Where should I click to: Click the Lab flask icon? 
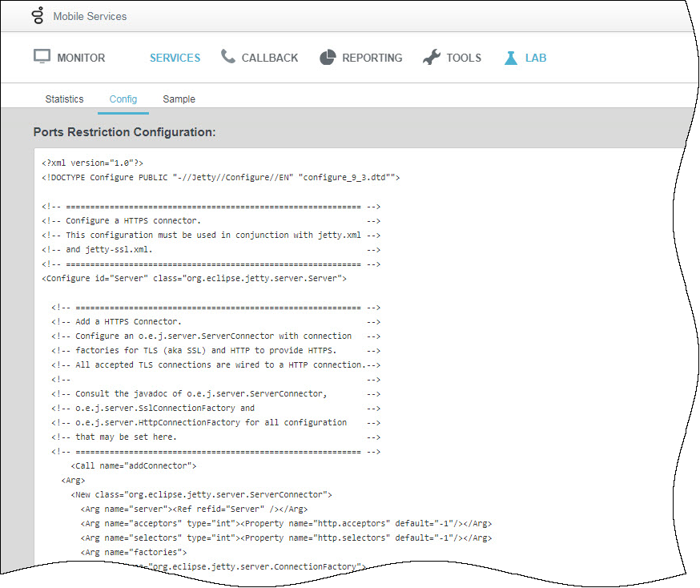(510, 58)
